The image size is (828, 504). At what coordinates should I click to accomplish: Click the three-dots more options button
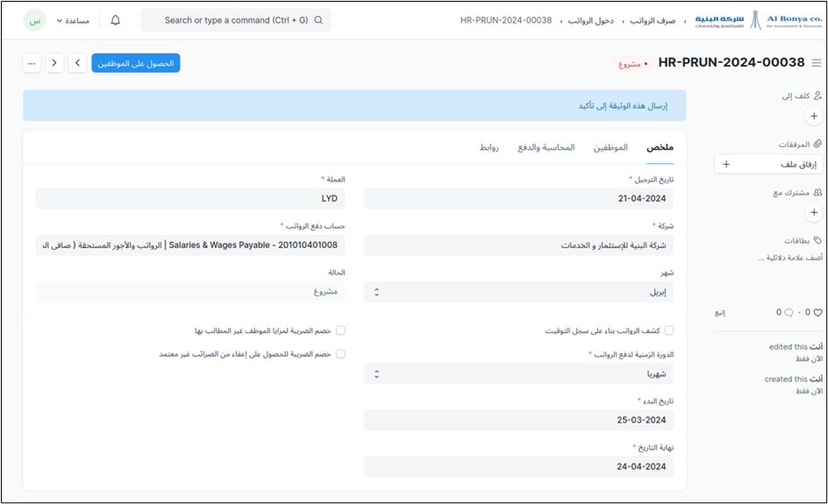[32, 63]
